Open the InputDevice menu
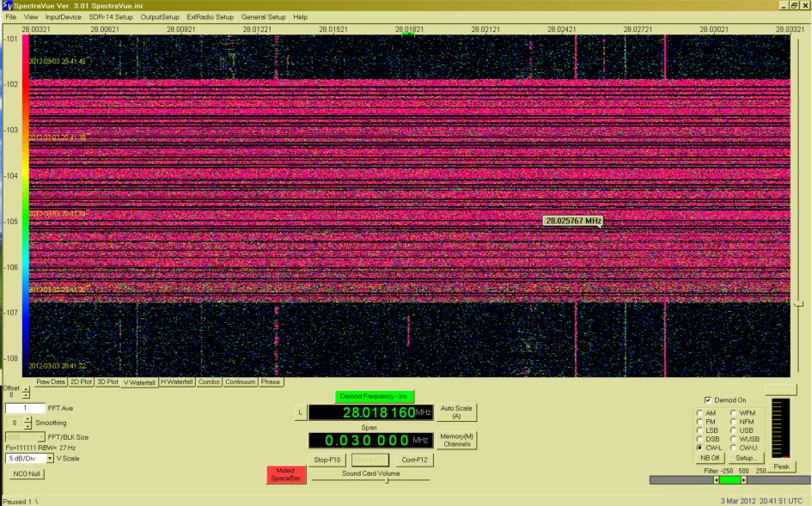 (x=64, y=17)
